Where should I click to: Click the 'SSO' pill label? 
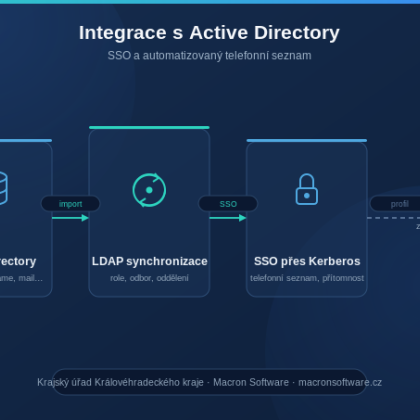tap(228, 204)
